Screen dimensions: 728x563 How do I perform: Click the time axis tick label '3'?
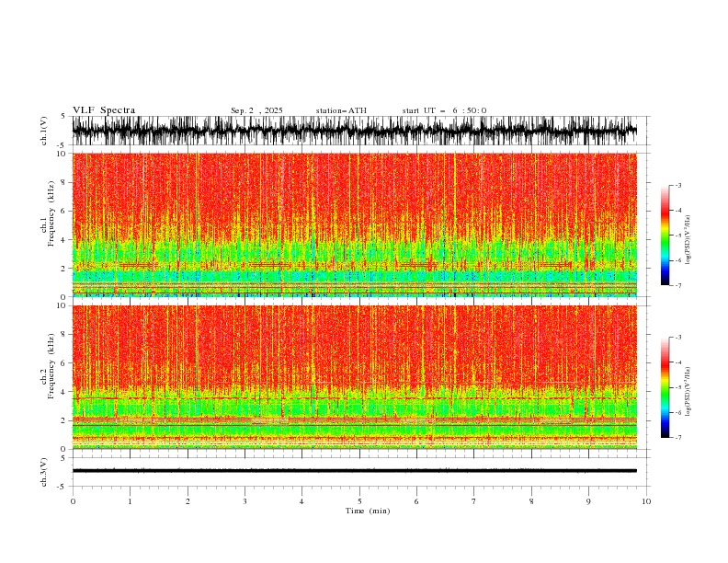coord(245,501)
